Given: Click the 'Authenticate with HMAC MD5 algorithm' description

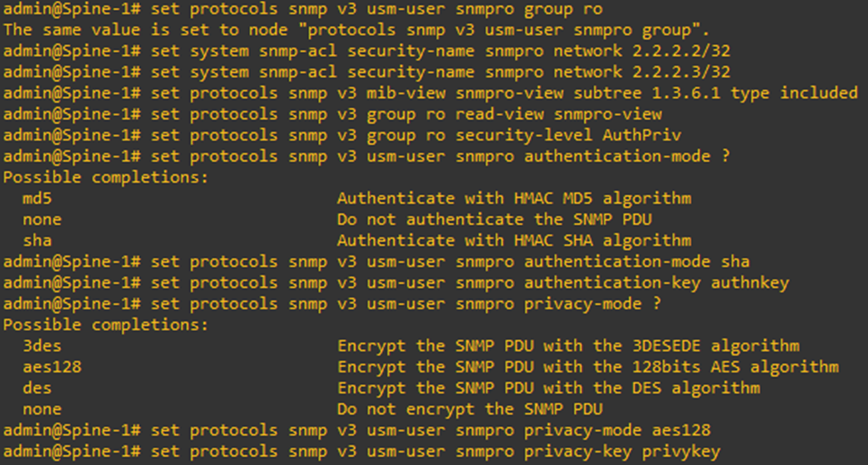Looking at the screenshot, I should (513, 198).
